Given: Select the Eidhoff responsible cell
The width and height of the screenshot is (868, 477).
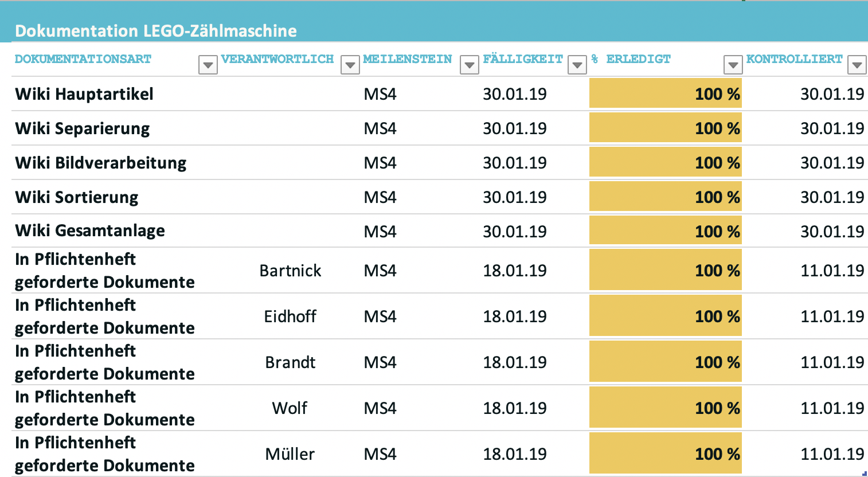Looking at the screenshot, I should pos(290,316).
